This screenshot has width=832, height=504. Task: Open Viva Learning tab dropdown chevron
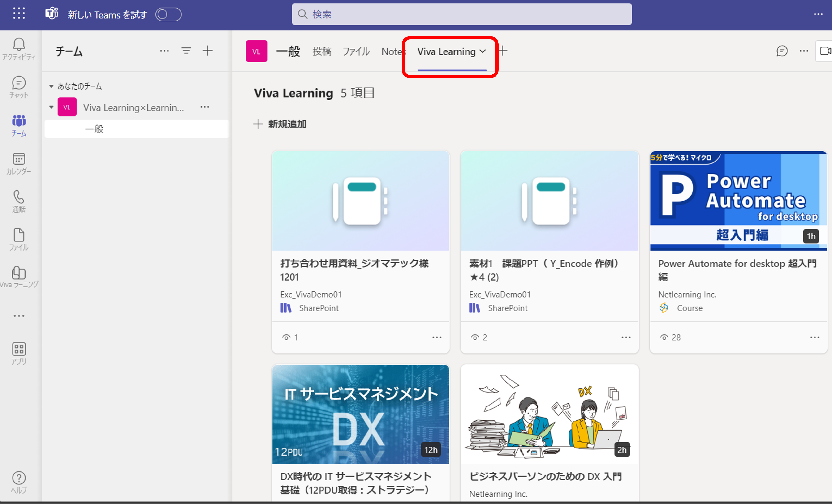click(483, 51)
